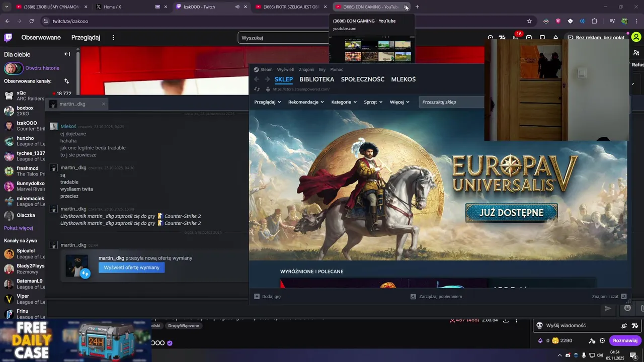Click Wyświetl ofertę wymiany button

131,267
